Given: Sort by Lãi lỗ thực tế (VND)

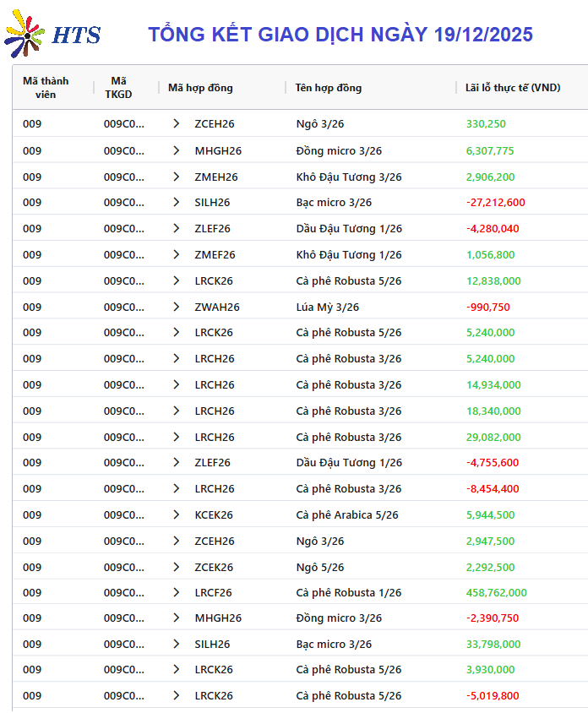Looking at the screenshot, I should (x=513, y=88).
